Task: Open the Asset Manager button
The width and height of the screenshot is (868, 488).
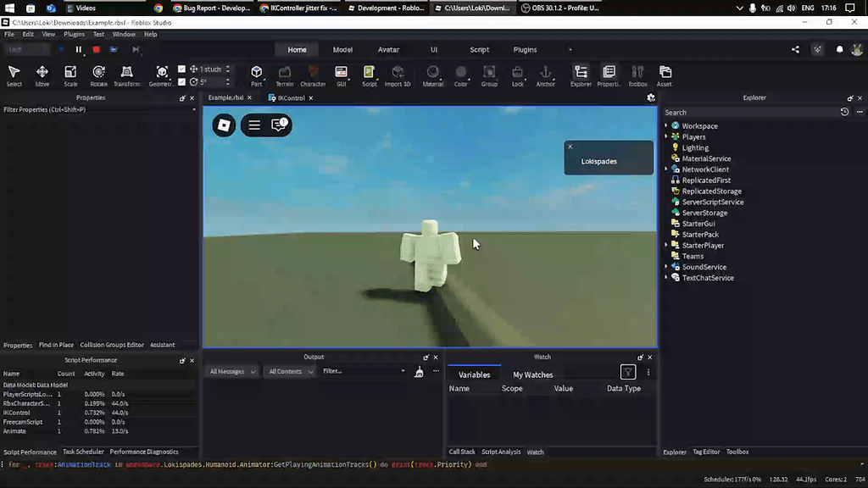Action: click(x=665, y=75)
